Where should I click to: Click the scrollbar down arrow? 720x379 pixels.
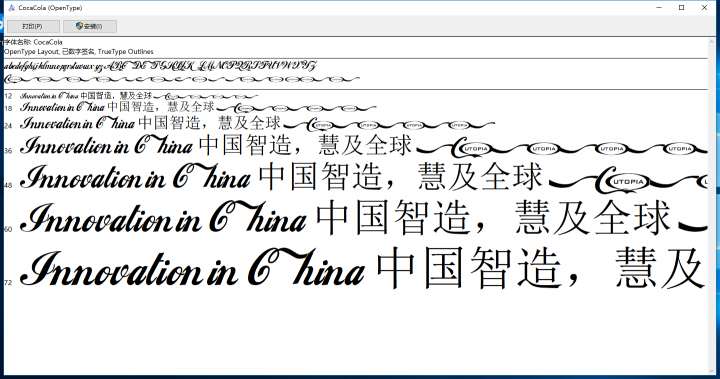[712, 371]
